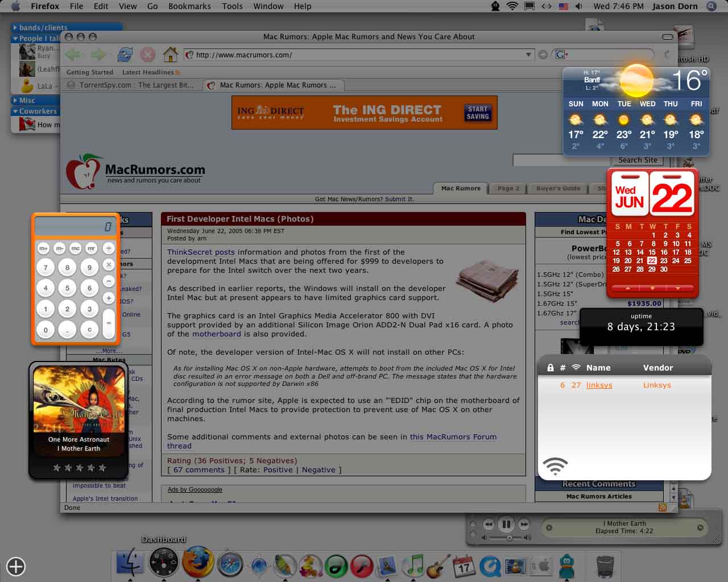Follow the 'ThinkSecret posts' link

(201, 252)
